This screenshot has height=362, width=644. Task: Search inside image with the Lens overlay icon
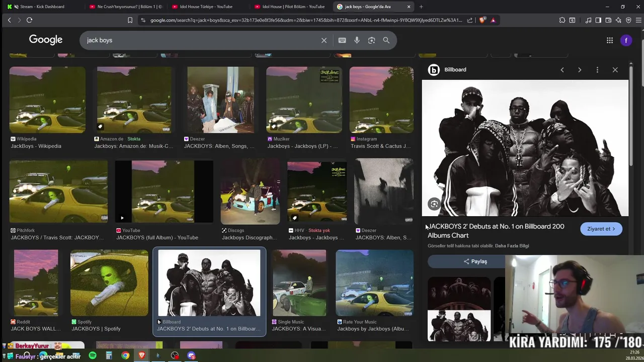(434, 204)
